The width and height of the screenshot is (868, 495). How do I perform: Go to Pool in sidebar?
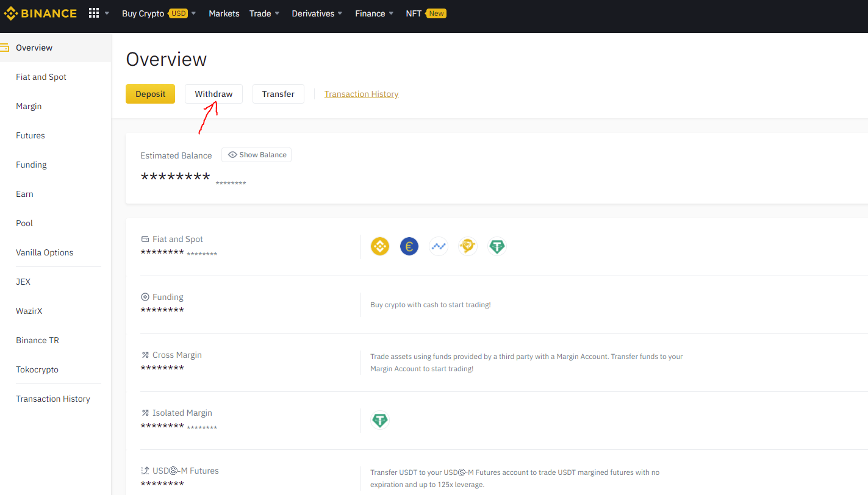point(24,223)
